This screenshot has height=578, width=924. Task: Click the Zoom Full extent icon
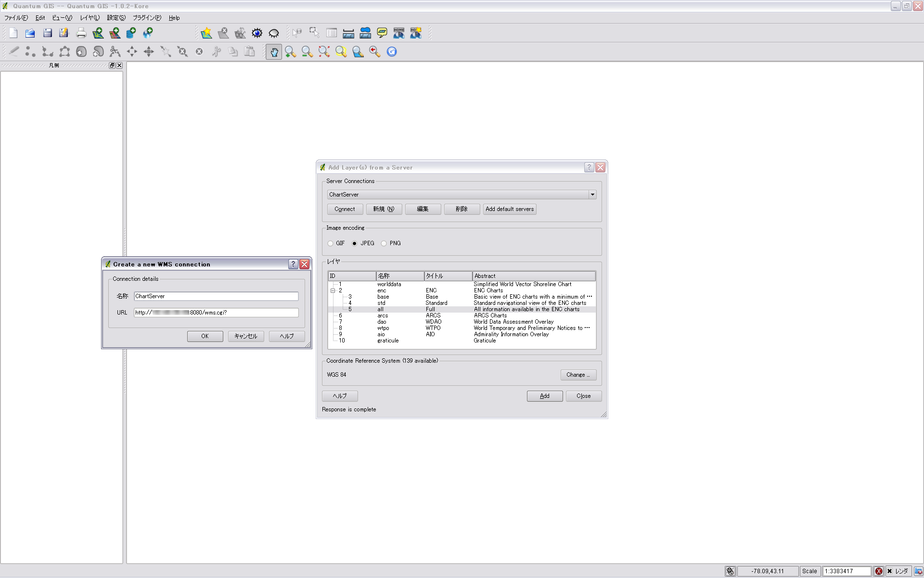click(324, 52)
